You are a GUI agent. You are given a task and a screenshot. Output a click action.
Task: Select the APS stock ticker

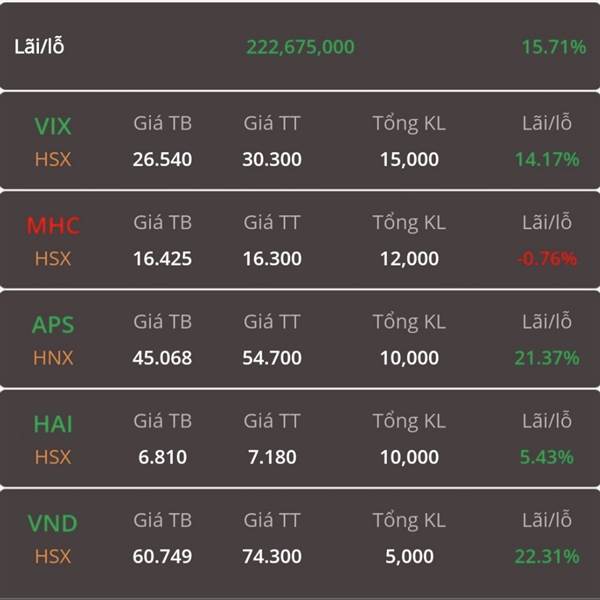pyautogui.click(x=53, y=325)
